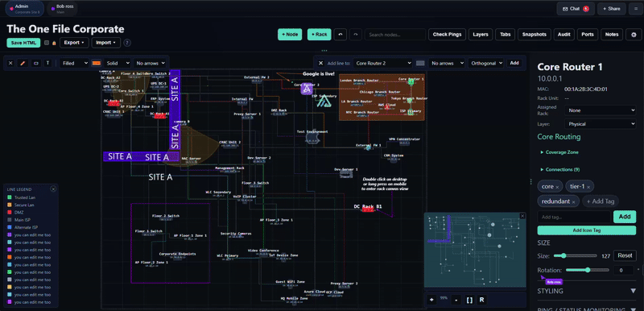Open the Import dropdown
This screenshot has width=644, height=311.
pyautogui.click(x=106, y=43)
